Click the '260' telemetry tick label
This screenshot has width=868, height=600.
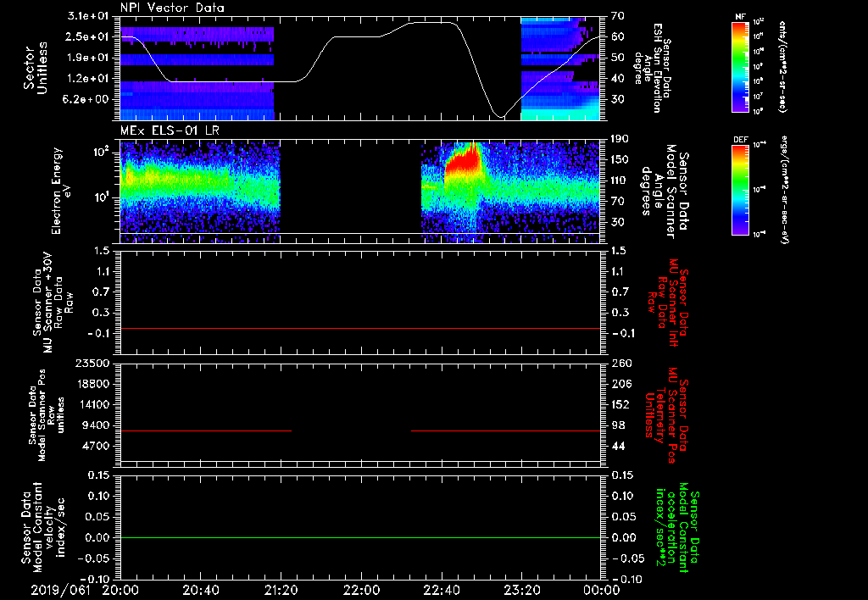621,363
